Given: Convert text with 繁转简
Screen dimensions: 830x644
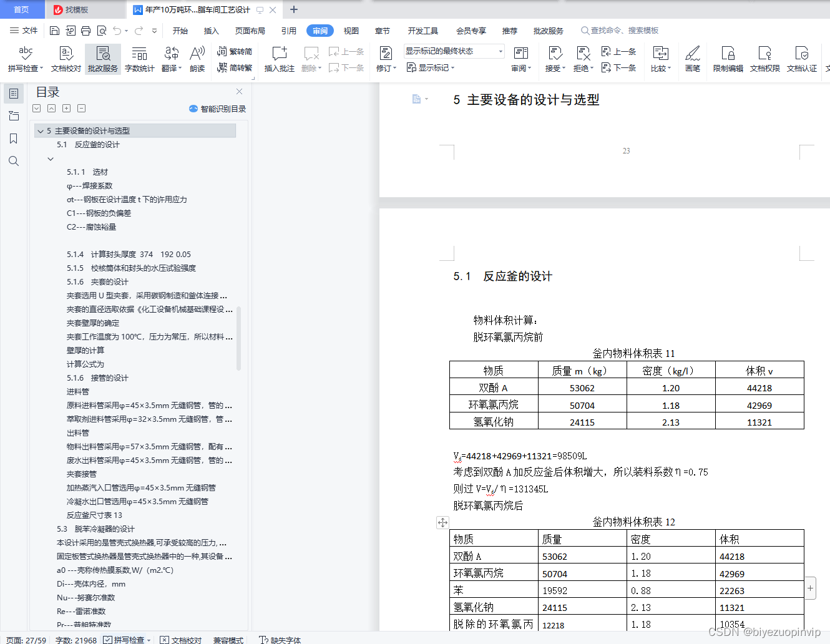Looking at the screenshot, I should click(x=235, y=52).
